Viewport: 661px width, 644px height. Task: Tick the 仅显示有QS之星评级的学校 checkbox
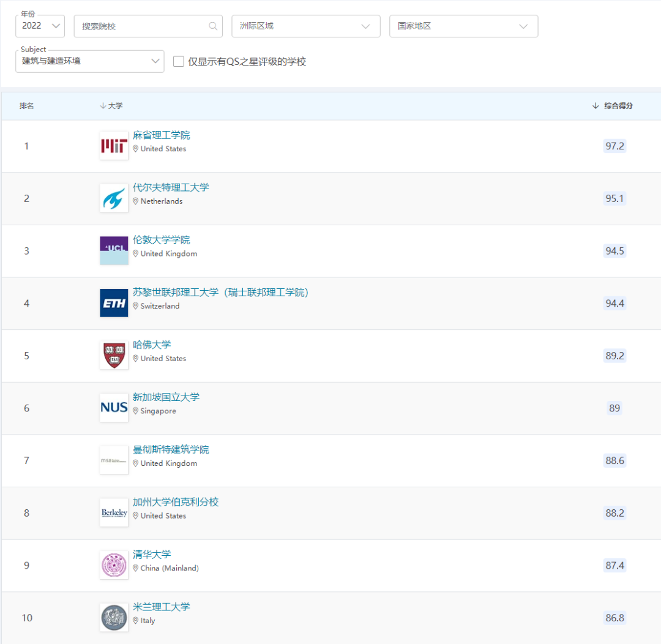[x=179, y=62]
